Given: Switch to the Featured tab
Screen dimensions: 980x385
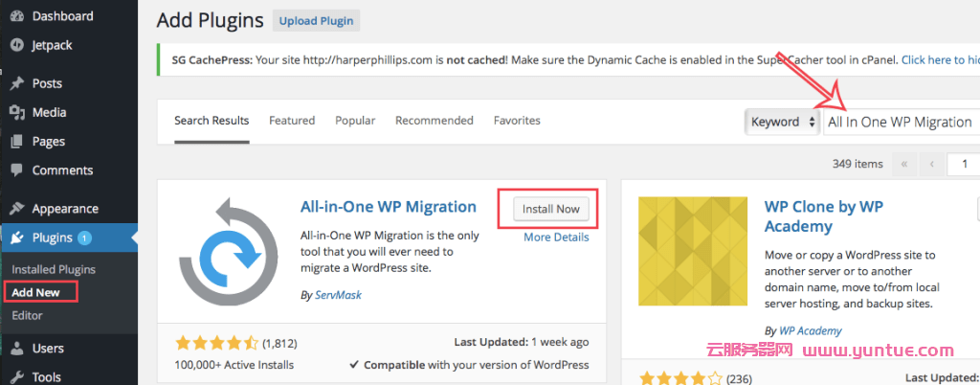Looking at the screenshot, I should [x=292, y=121].
